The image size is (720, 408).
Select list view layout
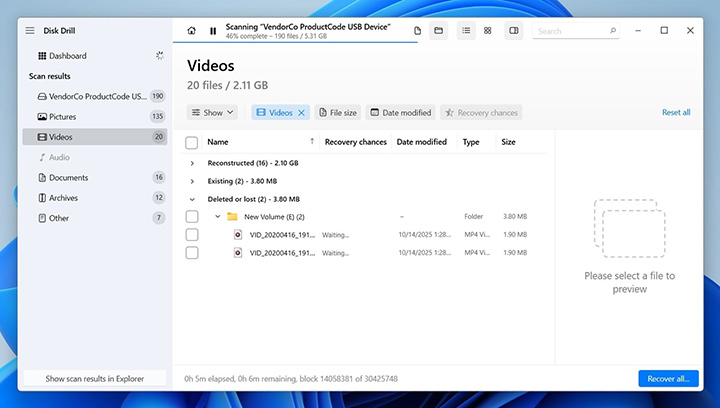click(x=466, y=31)
